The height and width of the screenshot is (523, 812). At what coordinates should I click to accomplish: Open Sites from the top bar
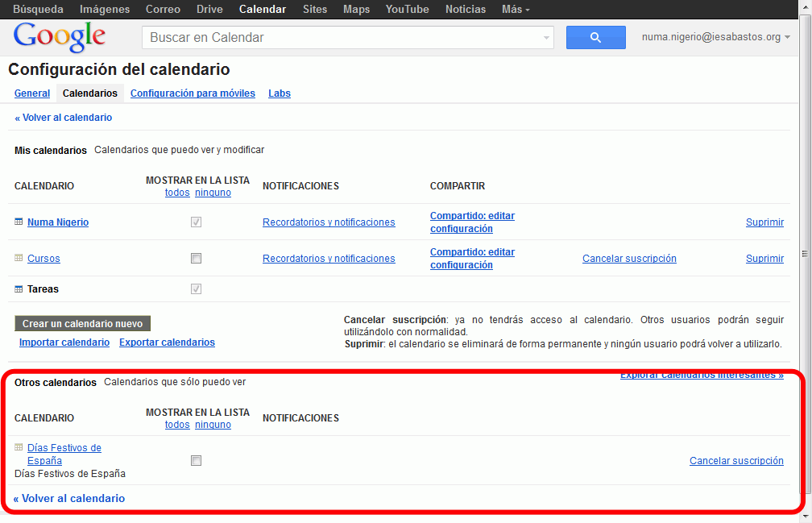[315, 10]
